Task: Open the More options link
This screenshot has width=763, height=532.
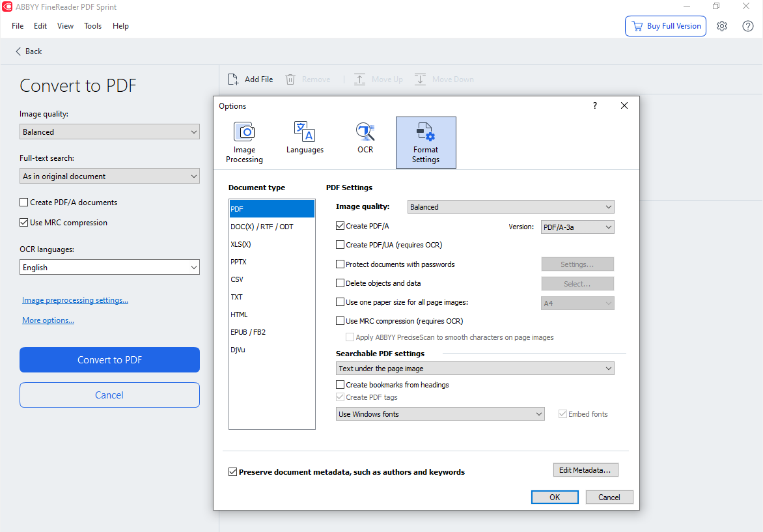Action: click(48, 320)
